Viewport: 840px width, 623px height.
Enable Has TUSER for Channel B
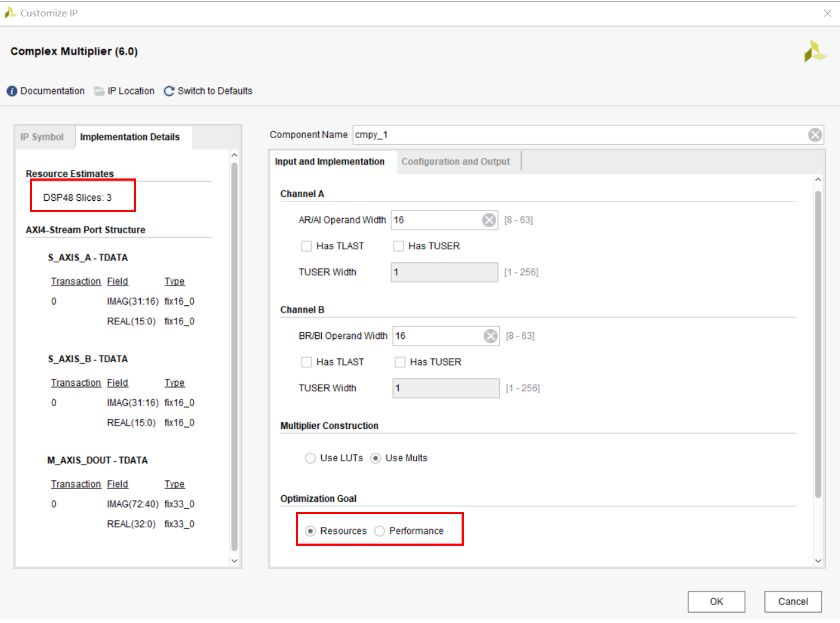tap(400, 362)
